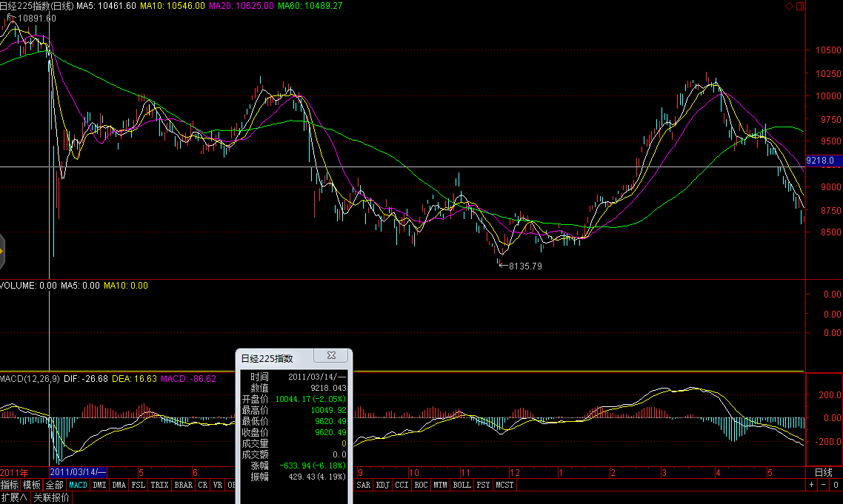843x504 pixels.
Task: Switch to the KDJ indicator
Action: tap(383, 485)
